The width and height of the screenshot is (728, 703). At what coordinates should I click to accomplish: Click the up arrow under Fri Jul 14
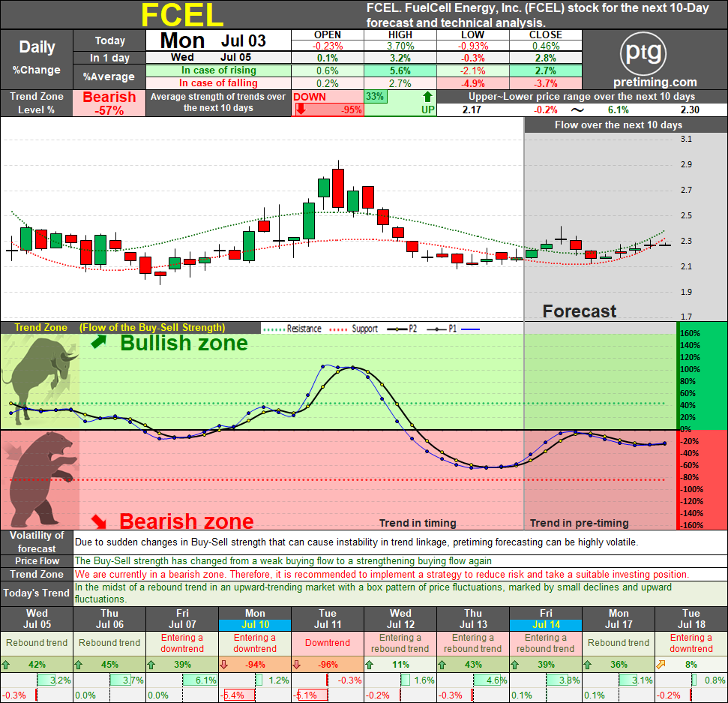click(515, 665)
